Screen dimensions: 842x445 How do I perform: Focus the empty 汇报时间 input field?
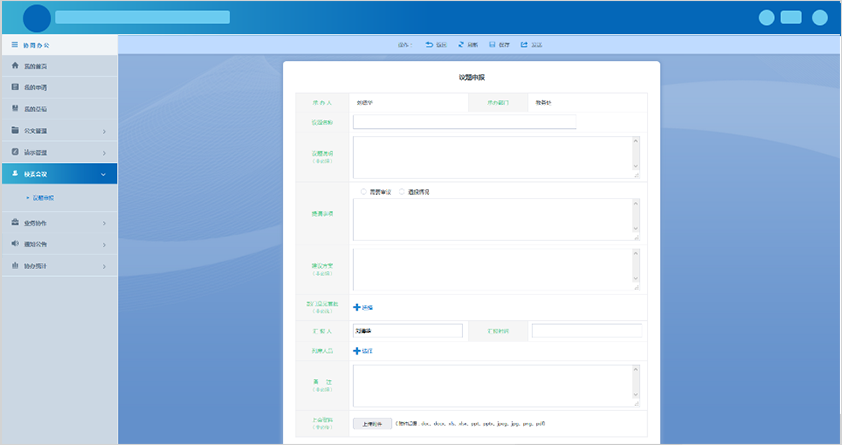(587, 331)
